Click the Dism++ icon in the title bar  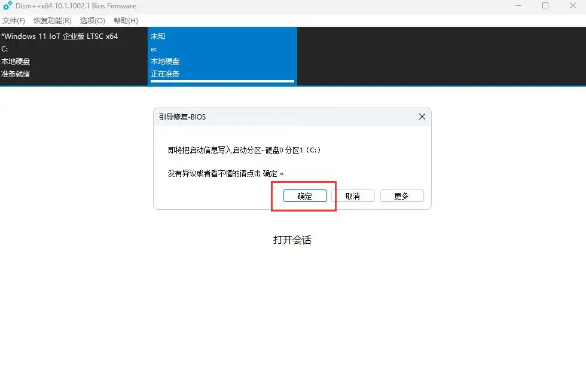pos(7,5)
